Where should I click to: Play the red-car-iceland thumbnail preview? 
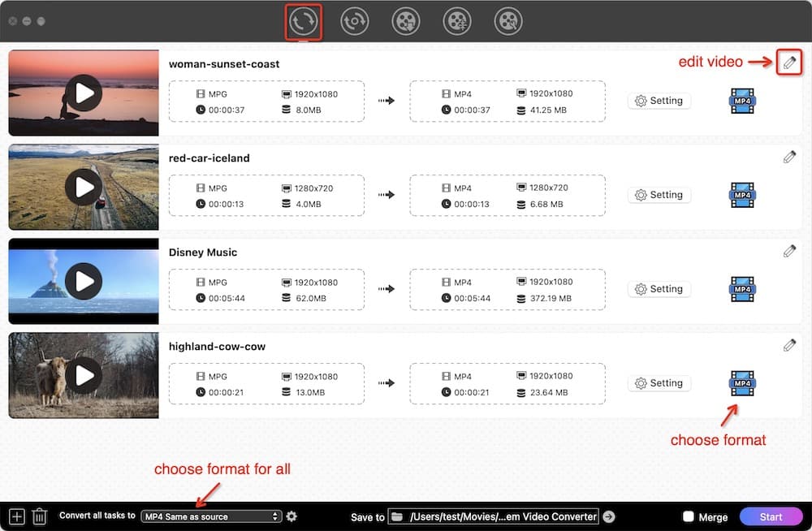click(84, 188)
